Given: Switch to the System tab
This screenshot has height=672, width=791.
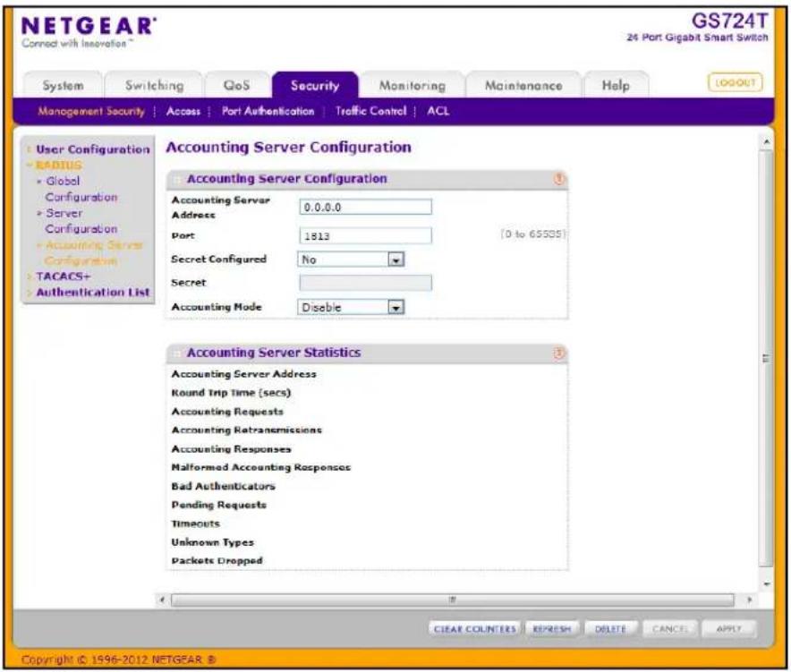Looking at the screenshot, I should click(x=63, y=85).
